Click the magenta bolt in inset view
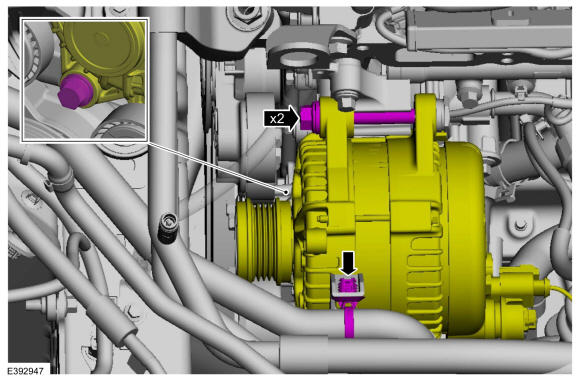The image size is (580, 381). click(76, 91)
